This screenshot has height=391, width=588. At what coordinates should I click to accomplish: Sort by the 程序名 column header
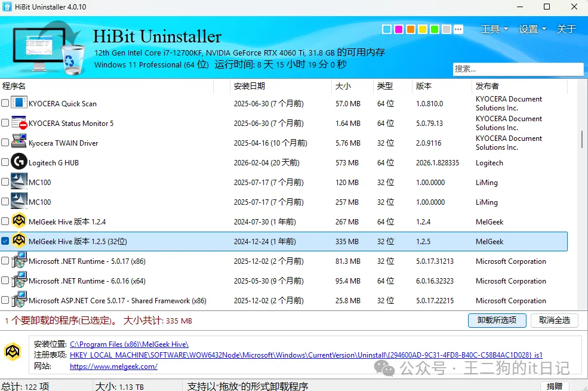coord(107,86)
